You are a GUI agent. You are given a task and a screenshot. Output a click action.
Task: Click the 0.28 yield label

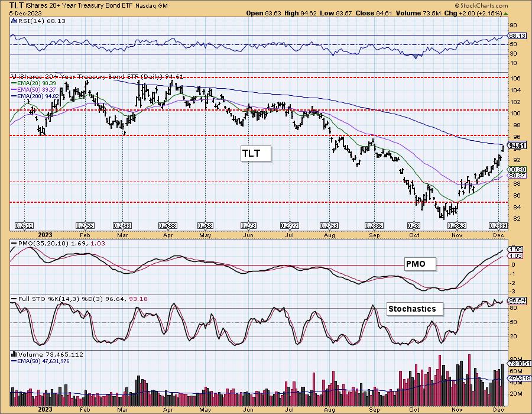coord(414,225)
